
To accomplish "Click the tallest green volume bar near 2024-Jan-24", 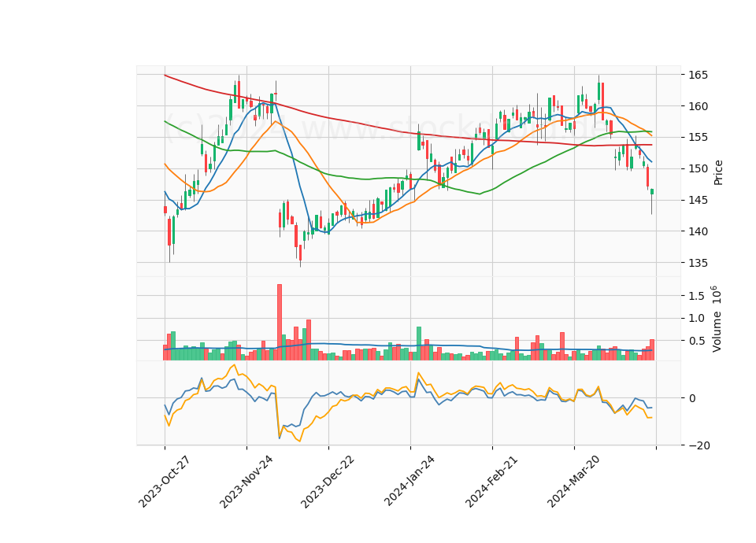I will [418, 344].
